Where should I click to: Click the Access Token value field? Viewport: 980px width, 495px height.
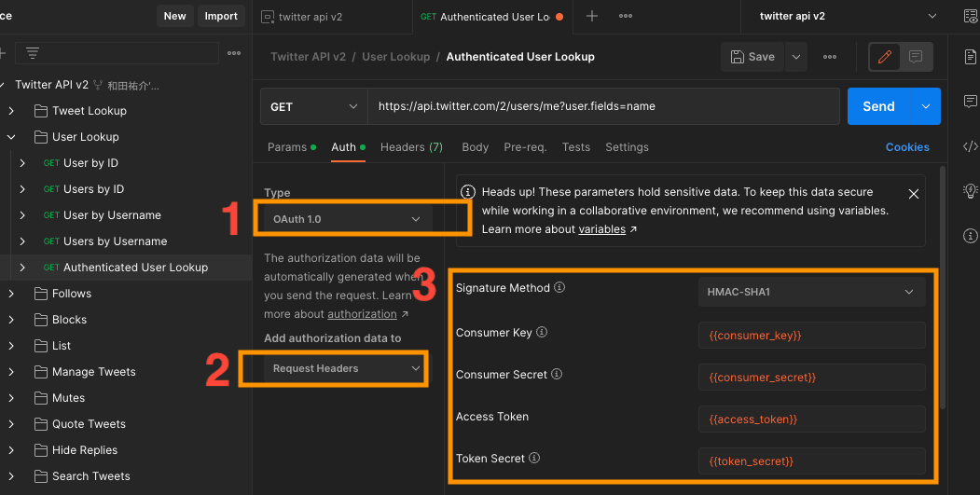tap(811, 419)
